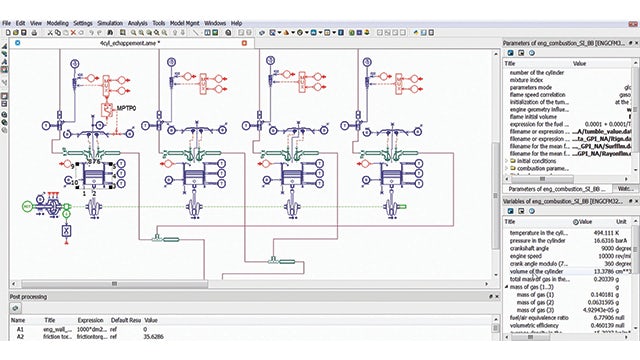
Task: Click the Find binoculars icon
Action: [110, 33]
